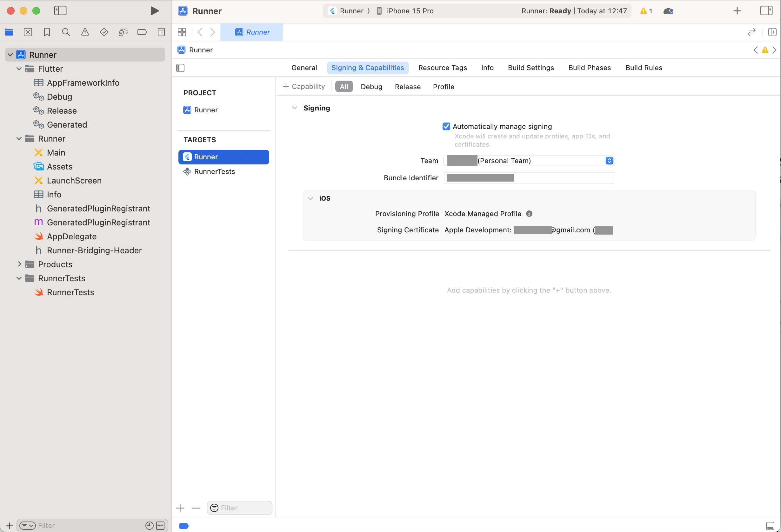Show the Report navigator list icon

[161, 32]
